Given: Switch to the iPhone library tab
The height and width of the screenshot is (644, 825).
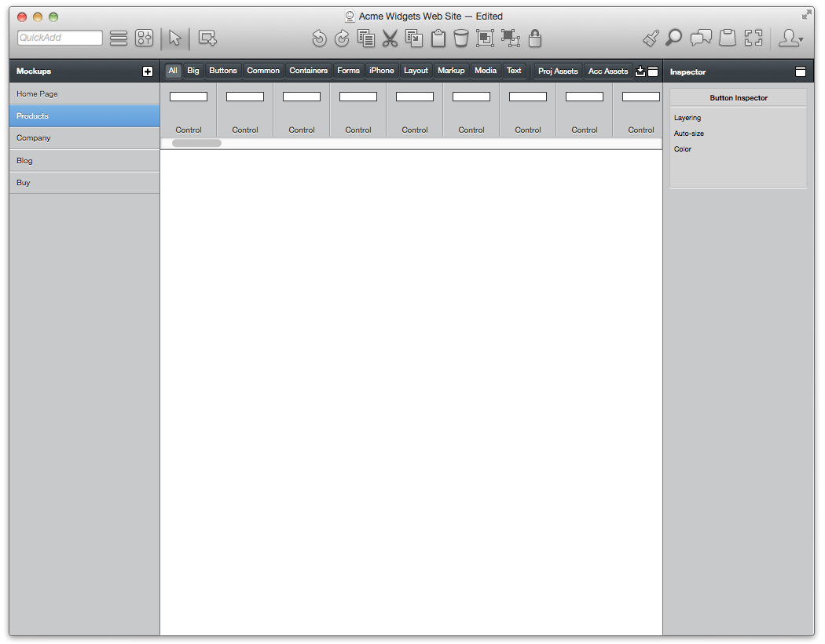Looking at the screenshot, I should 381,71.
